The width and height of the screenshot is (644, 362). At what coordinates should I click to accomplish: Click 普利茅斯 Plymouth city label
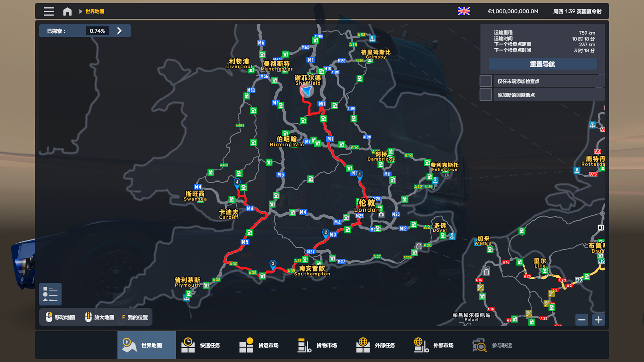(188, 282)
